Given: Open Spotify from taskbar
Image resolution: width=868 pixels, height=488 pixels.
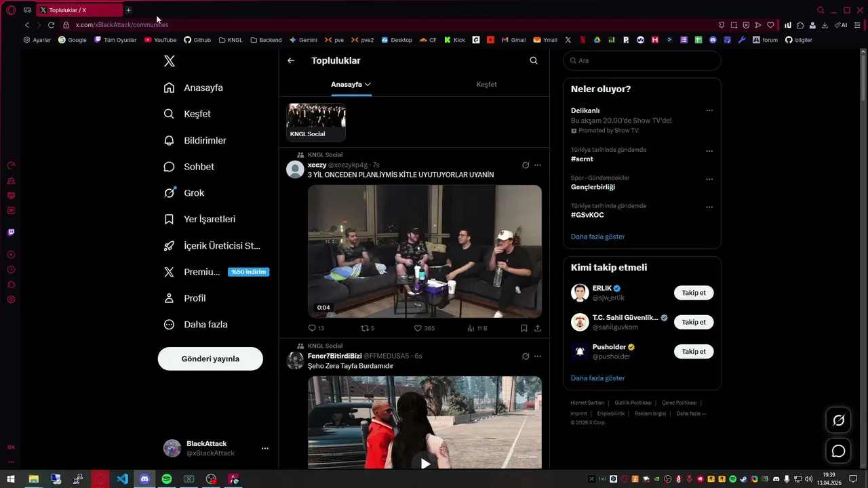Looking at the screenshot, I should pyautogui.click(x=167, y=479).
